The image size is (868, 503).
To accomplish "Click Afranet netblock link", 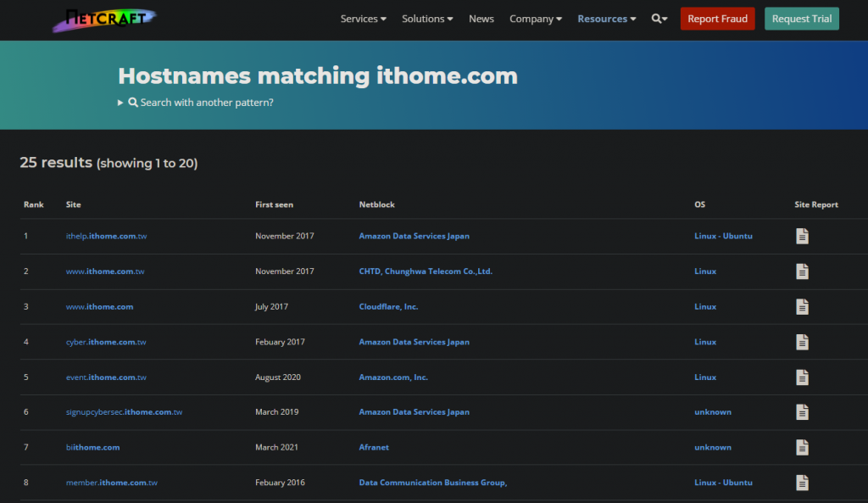I will (374, 448).
